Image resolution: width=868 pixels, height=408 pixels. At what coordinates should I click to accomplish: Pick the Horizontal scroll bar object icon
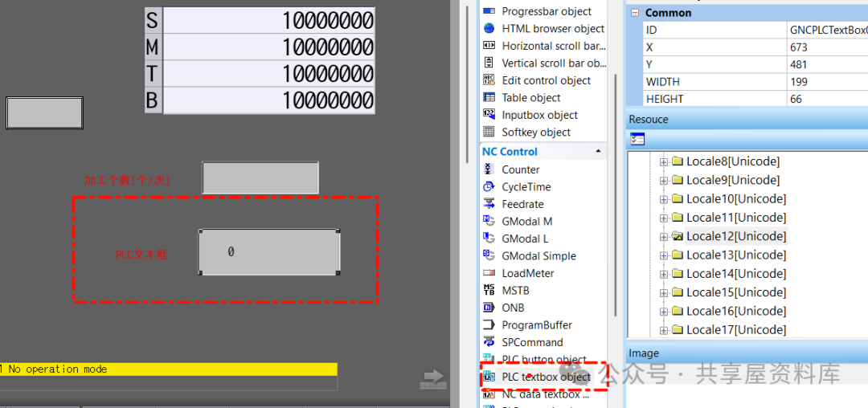489,45
